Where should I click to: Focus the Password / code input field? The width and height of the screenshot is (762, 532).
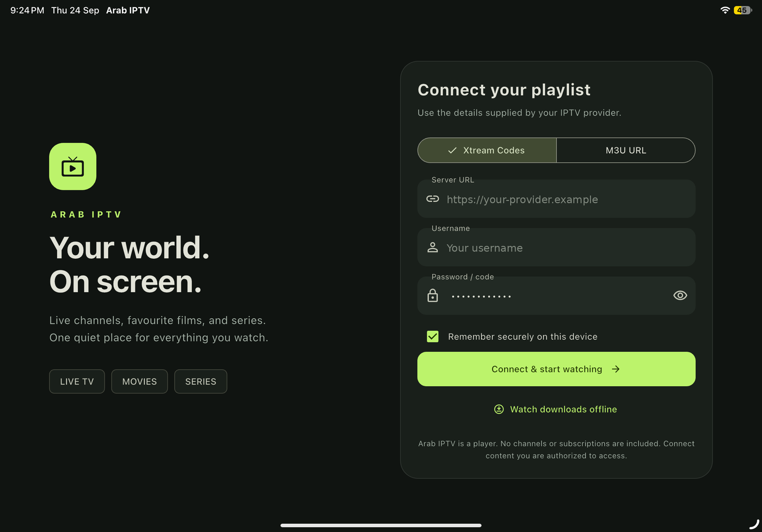[x=556, y=295]
